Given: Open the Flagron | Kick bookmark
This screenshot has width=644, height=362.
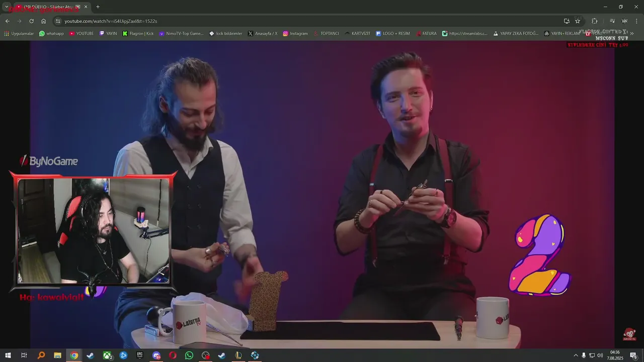Looking at the screenshot, I should click(138, 34).
